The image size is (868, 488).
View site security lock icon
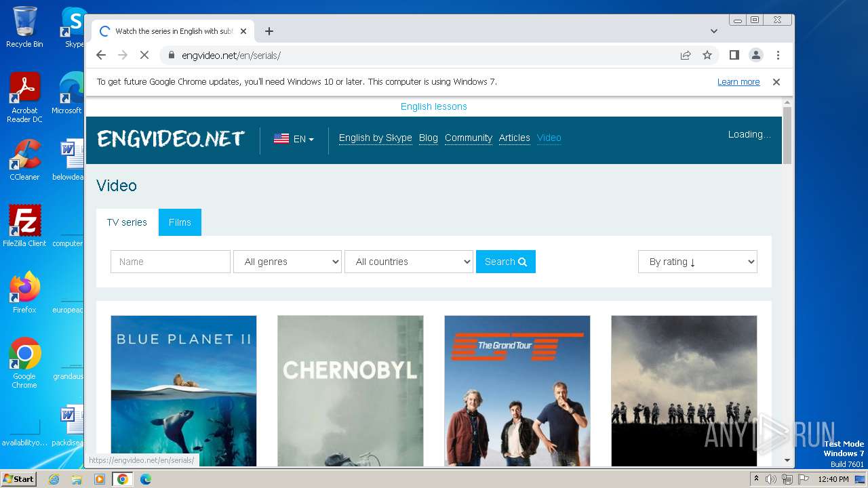point(171,56)
